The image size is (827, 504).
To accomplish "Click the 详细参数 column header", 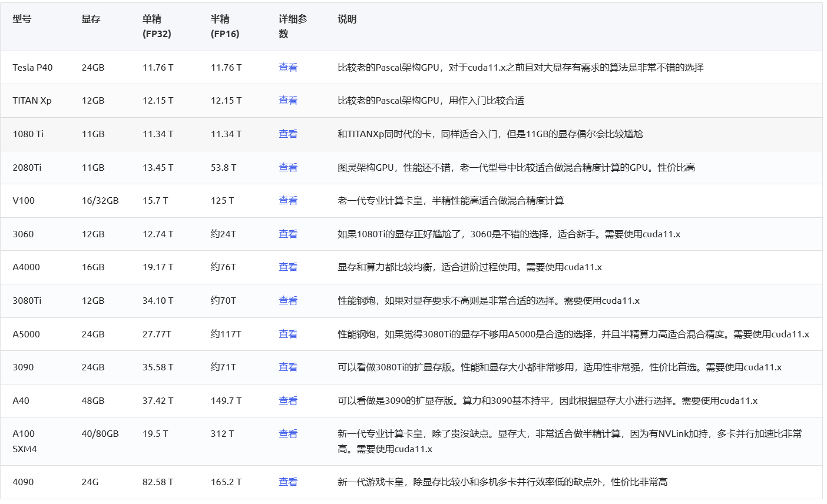I will (x=293, y=26).
